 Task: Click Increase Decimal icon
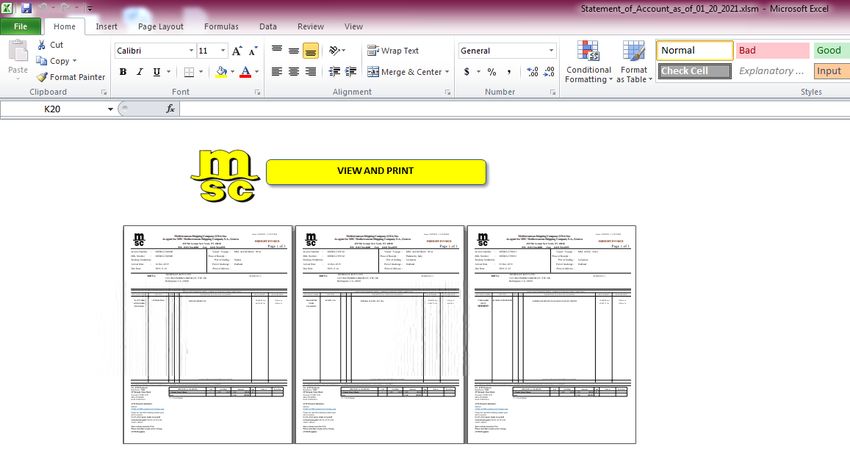(x=532, y=72)
